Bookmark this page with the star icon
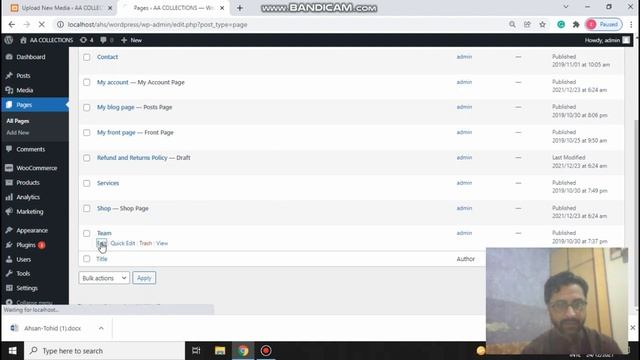Screen dimensions: 640x360 542,24
